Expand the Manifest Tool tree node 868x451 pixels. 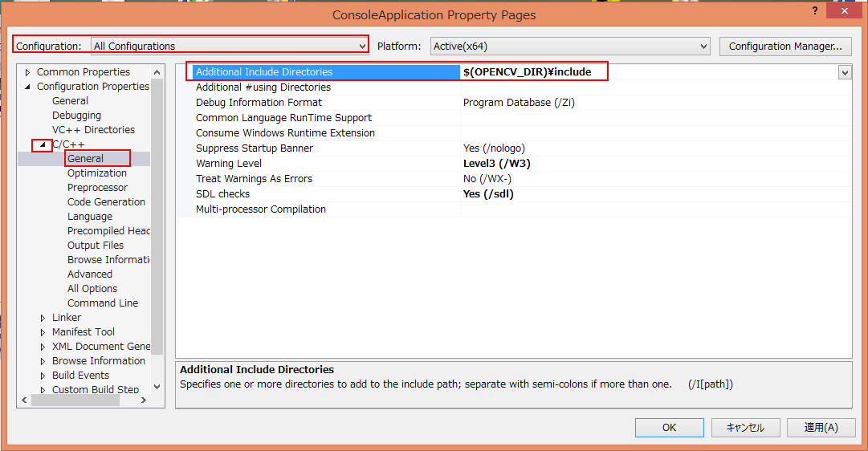(43, 332)
